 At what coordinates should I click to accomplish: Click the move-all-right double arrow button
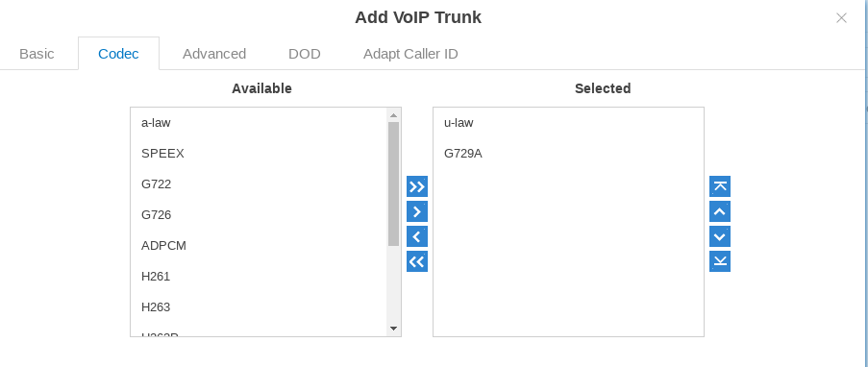pyautogui.click(x=417, y=186)
